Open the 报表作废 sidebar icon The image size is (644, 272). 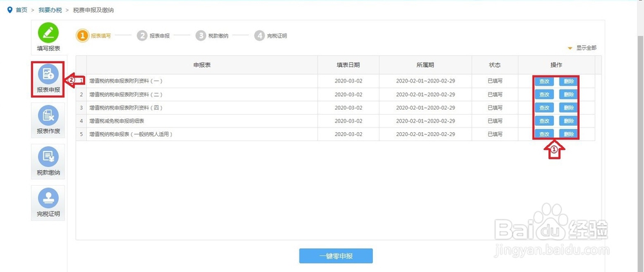48,115
